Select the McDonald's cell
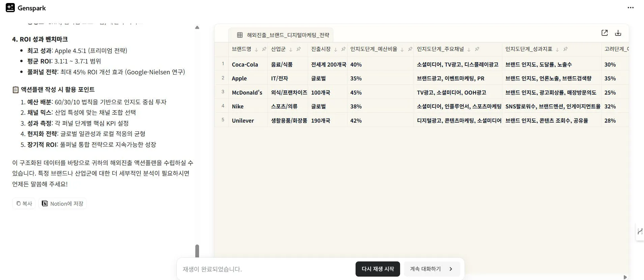644x280 pixels. [249, 92]
